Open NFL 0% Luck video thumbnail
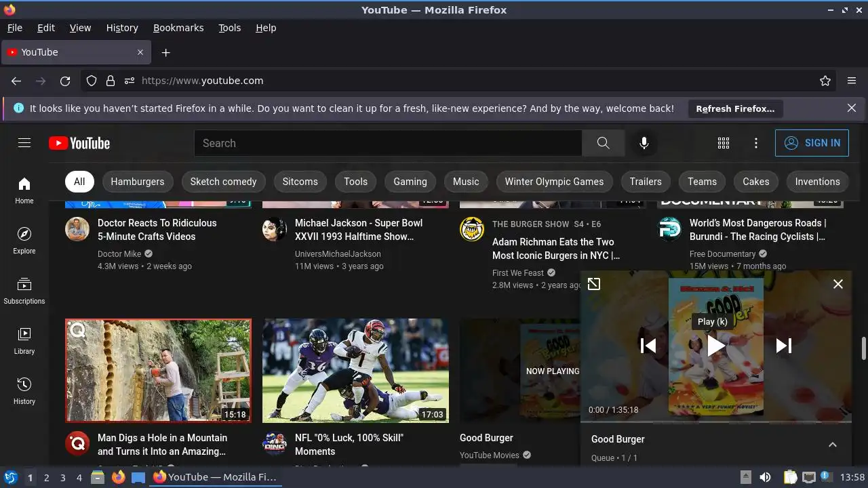Viewport: 868px width, 488px height. click(x=355, y=371)
